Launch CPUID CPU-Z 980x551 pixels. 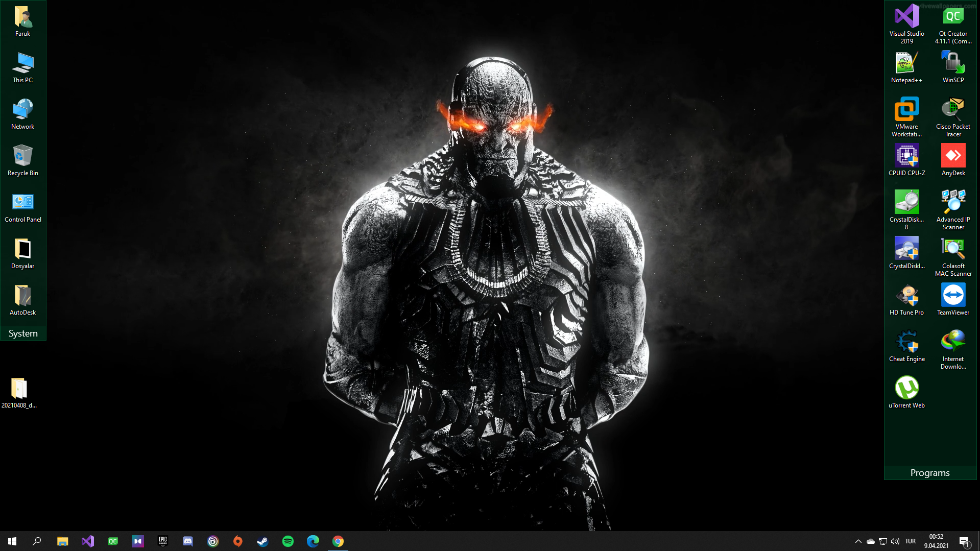pos(906,156)
